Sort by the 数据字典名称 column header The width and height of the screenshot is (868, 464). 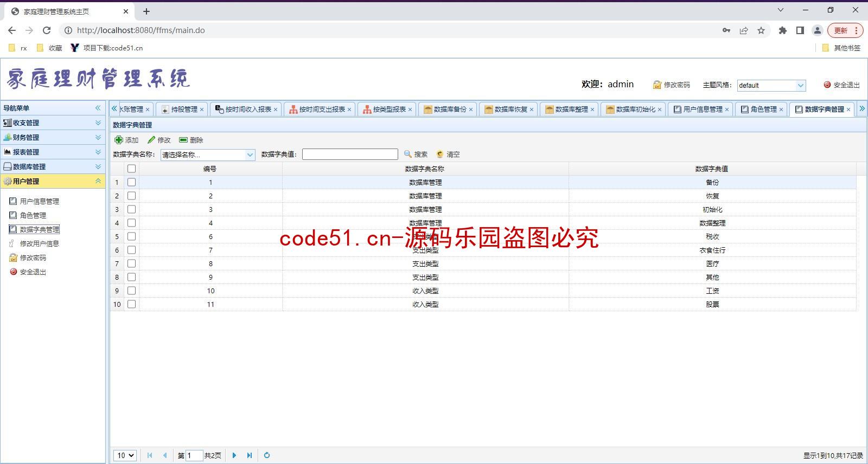pos(425,169)
